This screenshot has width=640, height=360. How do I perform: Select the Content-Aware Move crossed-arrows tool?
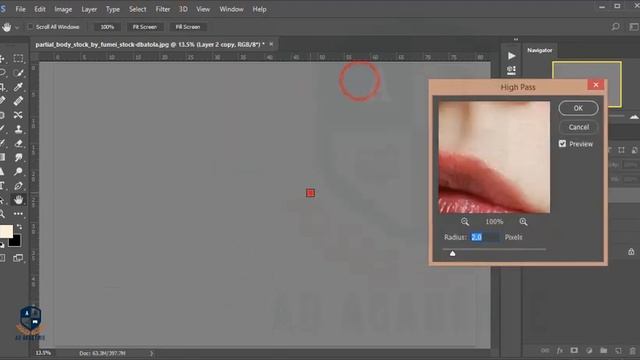18,115
